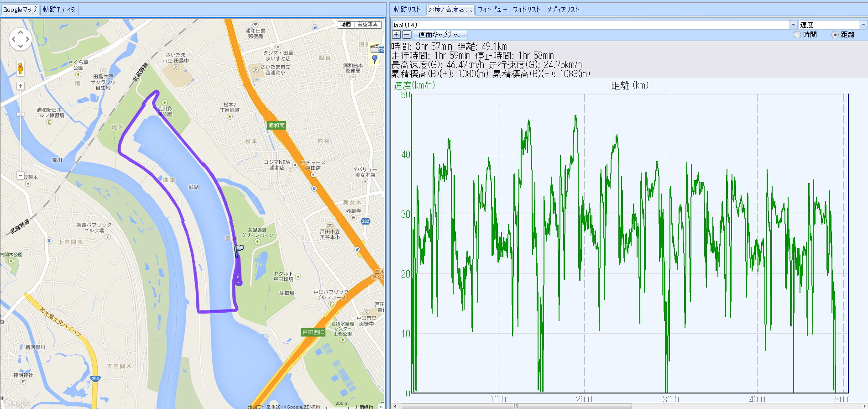Click the 画面キャプチャ button
The height and width of the screenshot is (409, 868).
(x=440, y=35)
